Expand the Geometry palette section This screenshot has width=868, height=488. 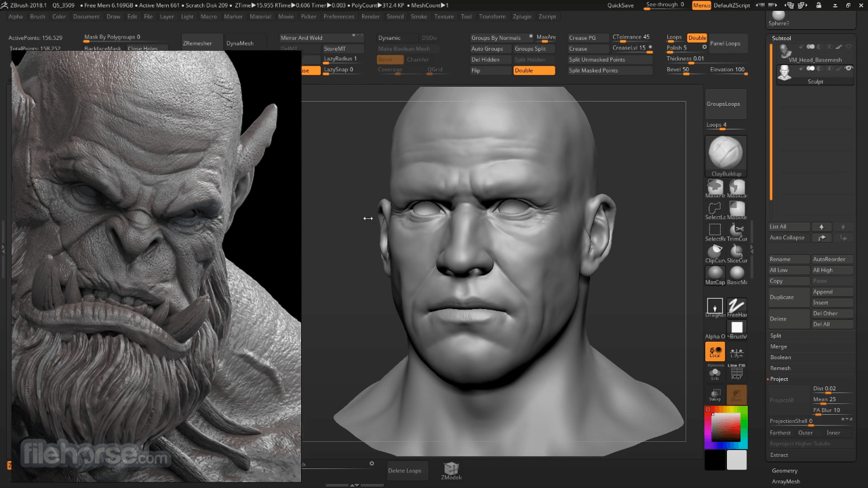pos(785,470)
